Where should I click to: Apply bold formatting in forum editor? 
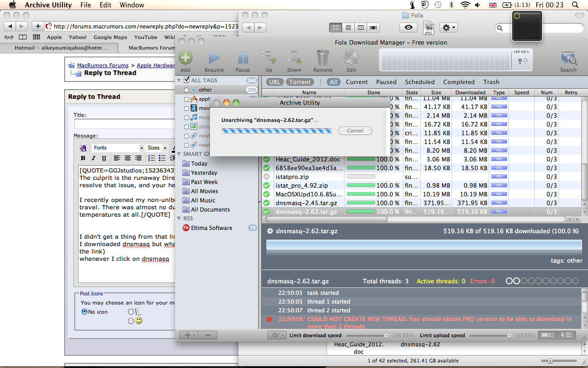[83, 158]
